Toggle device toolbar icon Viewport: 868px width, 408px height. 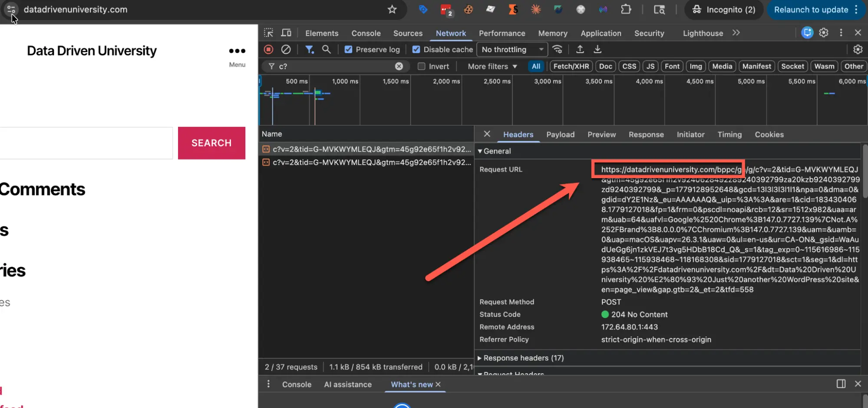tap(286, 33)
